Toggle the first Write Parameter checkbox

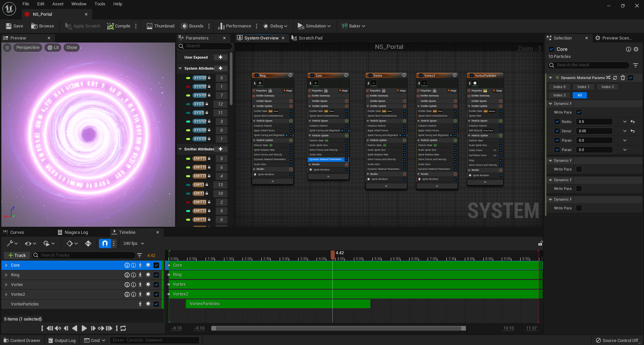[x=579, y=112]
